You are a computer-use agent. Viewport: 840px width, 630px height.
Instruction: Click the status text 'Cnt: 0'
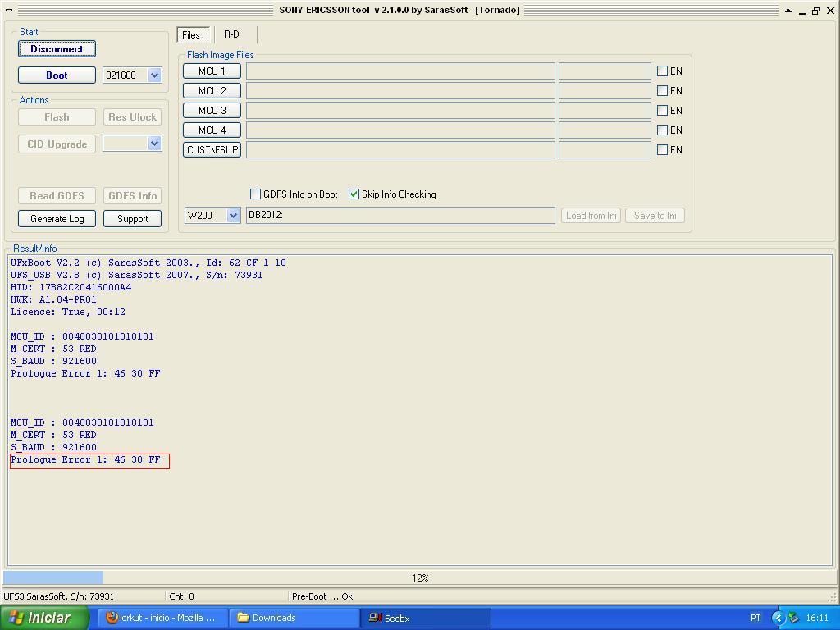click(x=181, y=596)
